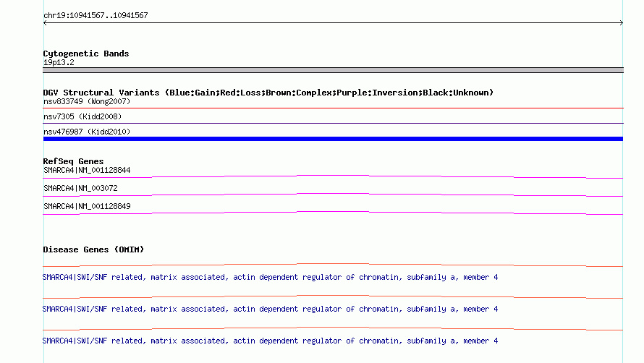The height and width of the screenshot is (363, 644).
Task: Open the nsv476987 (Kidd2010) variant label
Action: pyautogui.click(x=87, y=132)
